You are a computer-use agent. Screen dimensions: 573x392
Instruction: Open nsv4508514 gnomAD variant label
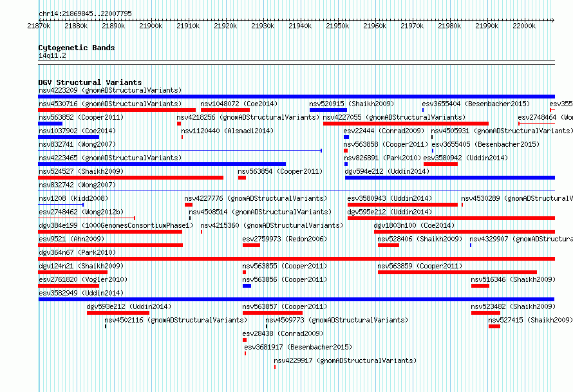point(260,212)
